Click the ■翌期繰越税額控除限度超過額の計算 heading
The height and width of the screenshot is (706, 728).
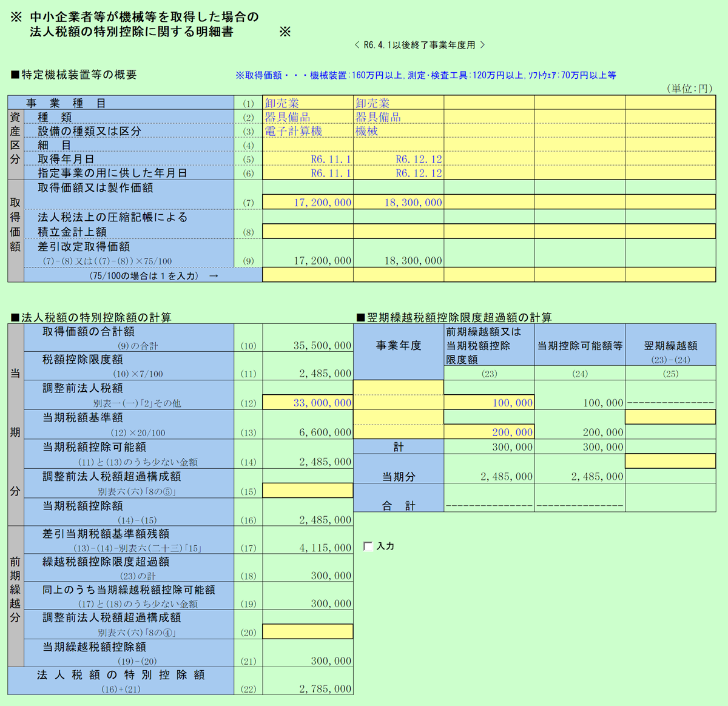(x=454, y=317)
